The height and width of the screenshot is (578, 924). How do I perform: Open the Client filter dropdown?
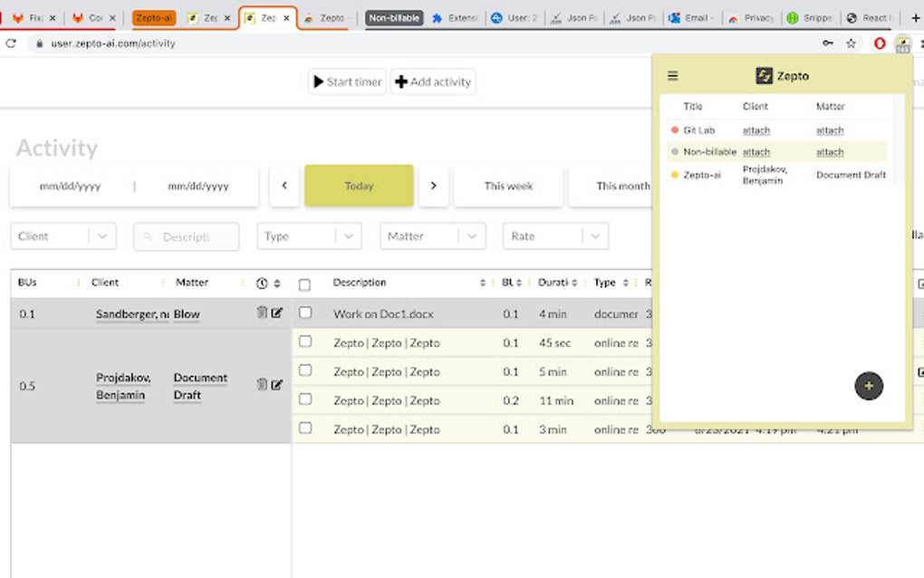[63, 236]
